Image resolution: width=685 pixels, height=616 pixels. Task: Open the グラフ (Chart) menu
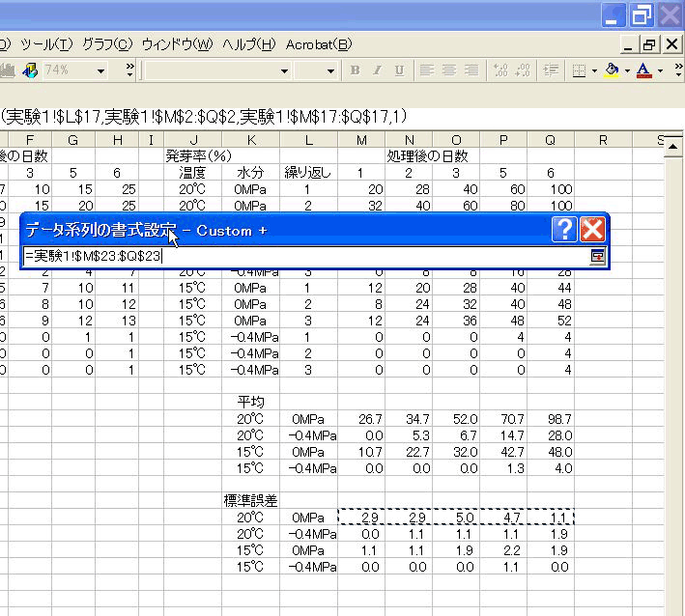(106, 44)
